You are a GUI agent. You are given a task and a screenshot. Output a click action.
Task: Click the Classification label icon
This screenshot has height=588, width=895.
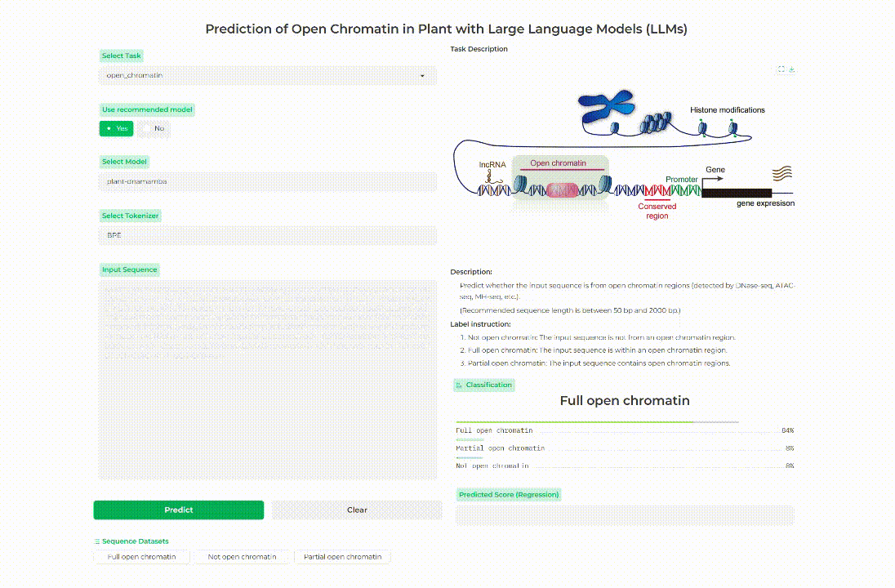[459, 385]
